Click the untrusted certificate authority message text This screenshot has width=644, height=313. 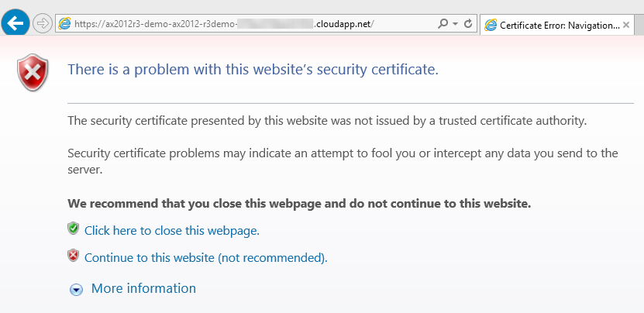pyautogui.click(x=327, y=120)
